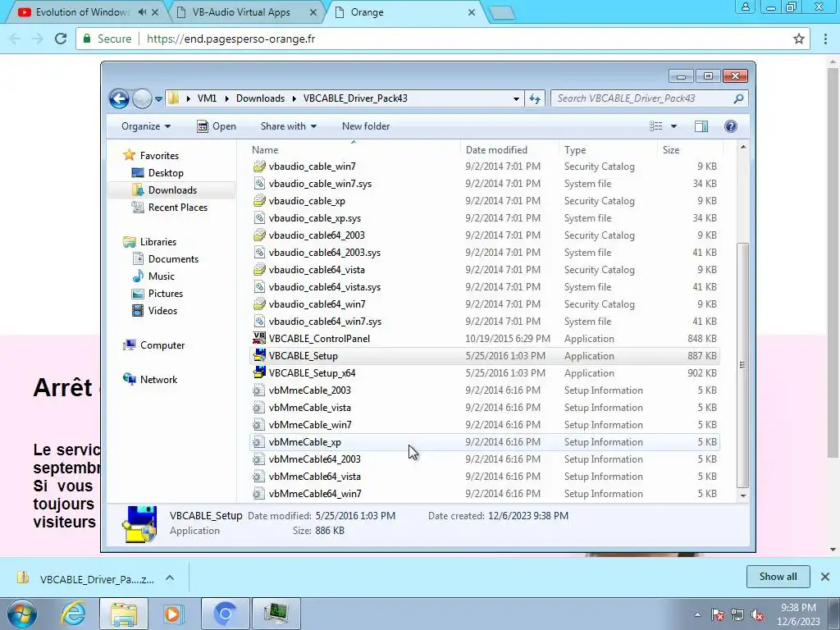Select the VBCABLE_ControlPanel application icon
Image resolution: width=840 pixels, height=630 pixels.
pos(259,339)
